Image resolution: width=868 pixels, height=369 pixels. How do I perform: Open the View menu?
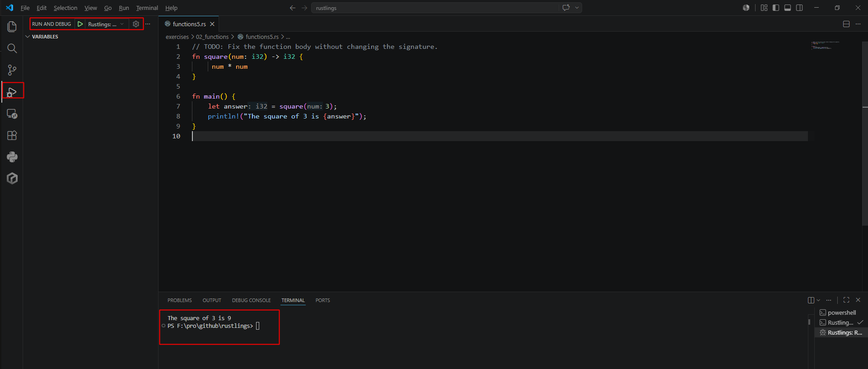(91, 8)
